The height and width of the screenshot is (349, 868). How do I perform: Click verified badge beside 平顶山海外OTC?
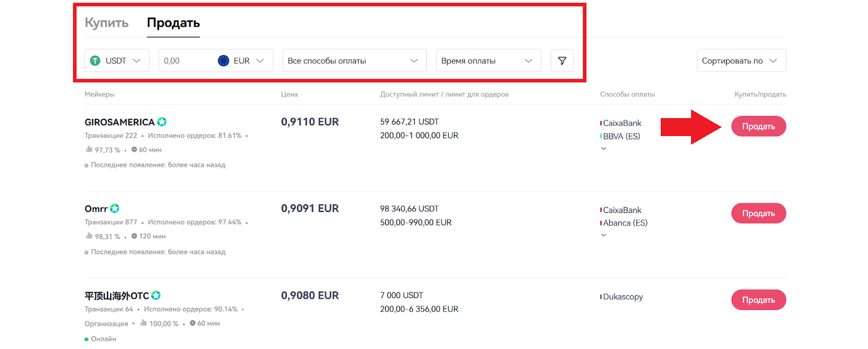156,295
